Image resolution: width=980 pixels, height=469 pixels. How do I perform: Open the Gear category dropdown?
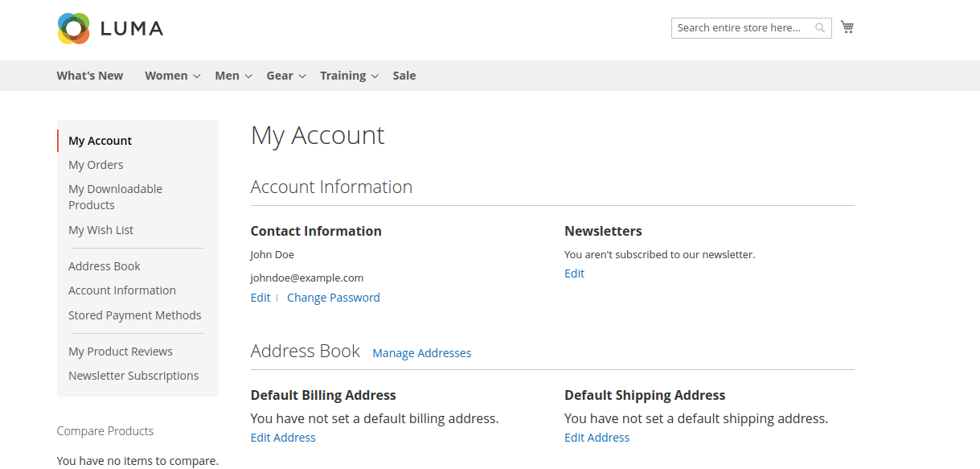(x=280, y=75)
